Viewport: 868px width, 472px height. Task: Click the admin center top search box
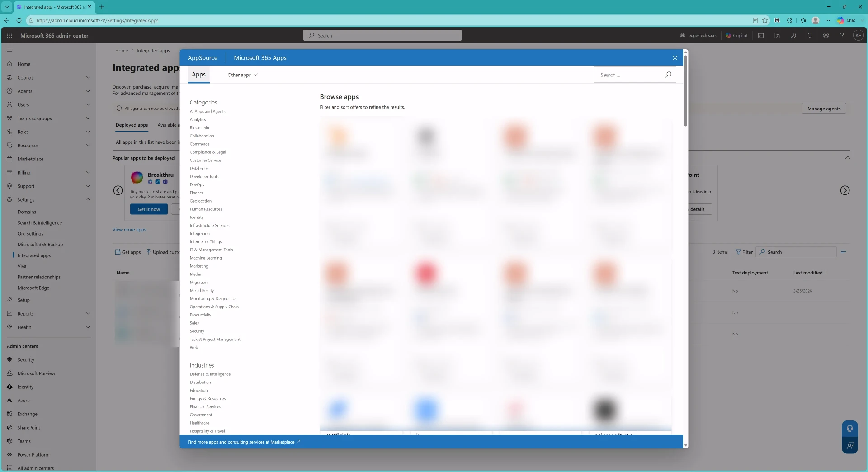click(x=382, y=35)
